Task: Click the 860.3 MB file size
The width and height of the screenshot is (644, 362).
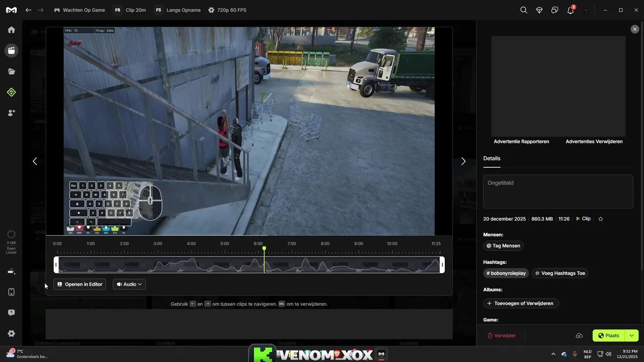Action: click(x=542, y=219)
